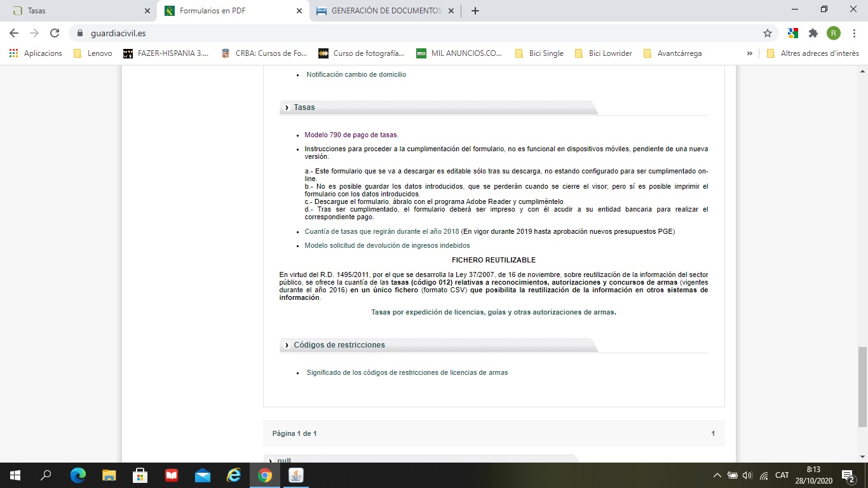Click the page vertical scrollbar thumb
Screen dimensions: 868x488
(862, 386)
